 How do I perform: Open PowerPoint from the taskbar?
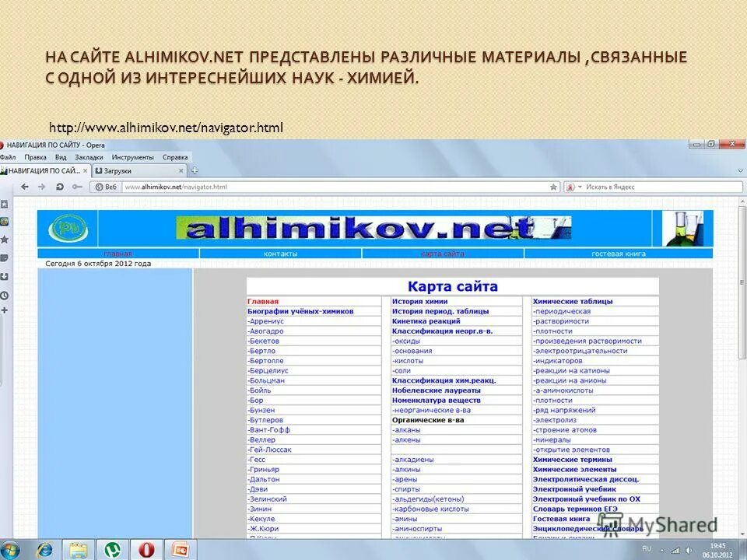[181, 551]
